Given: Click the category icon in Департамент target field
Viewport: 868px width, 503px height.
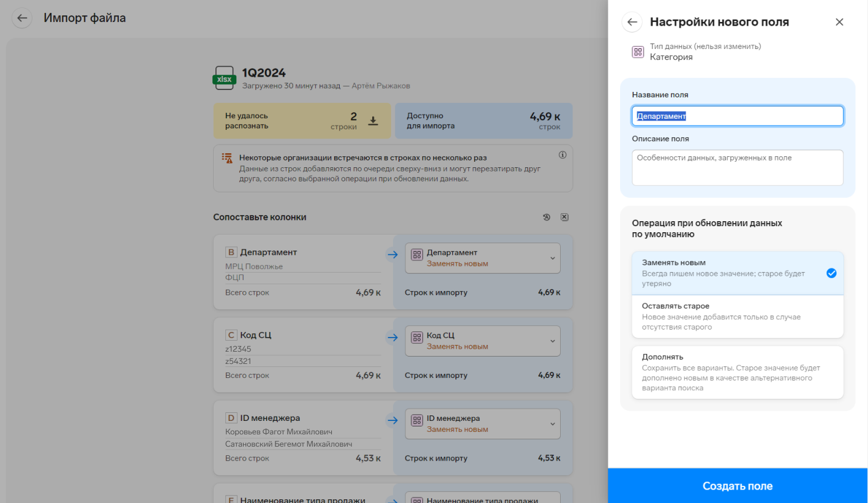Looking at the screenshot, I should point(417,254).
